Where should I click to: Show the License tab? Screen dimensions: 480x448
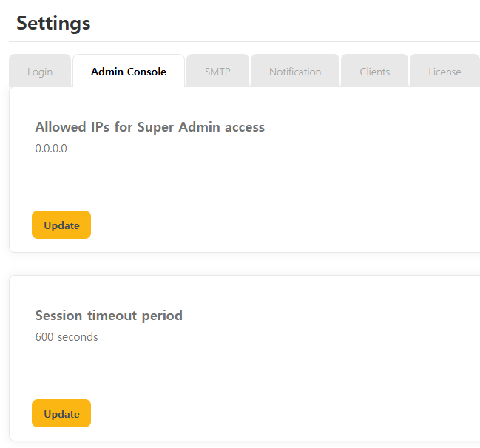(444, 71)
